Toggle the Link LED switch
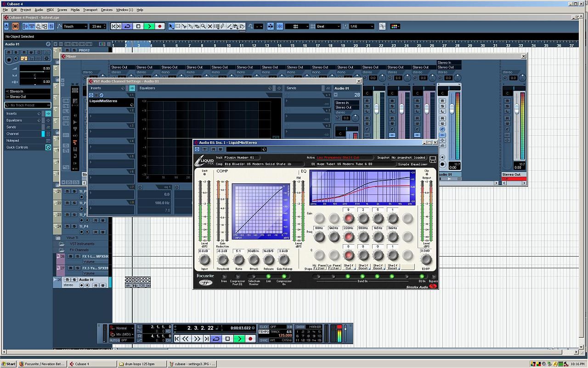Viewport: 588px width, 368px height. [x=268, y=276]
